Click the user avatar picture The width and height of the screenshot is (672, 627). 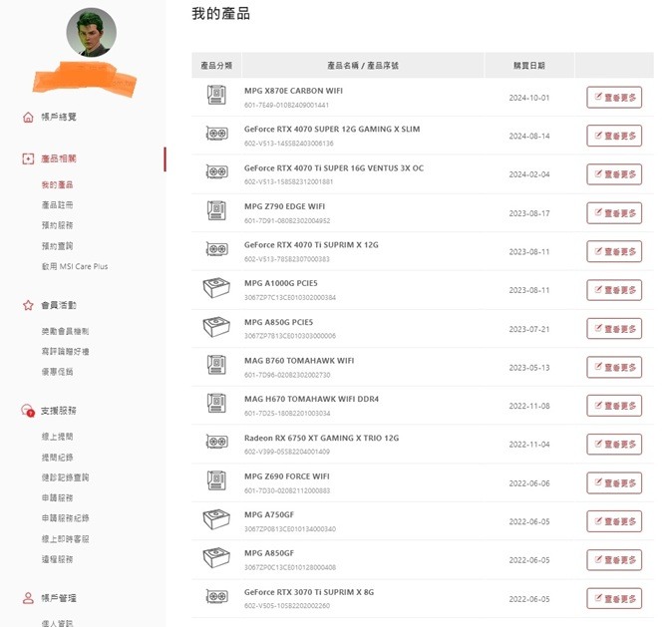click(x=92, y=33)
